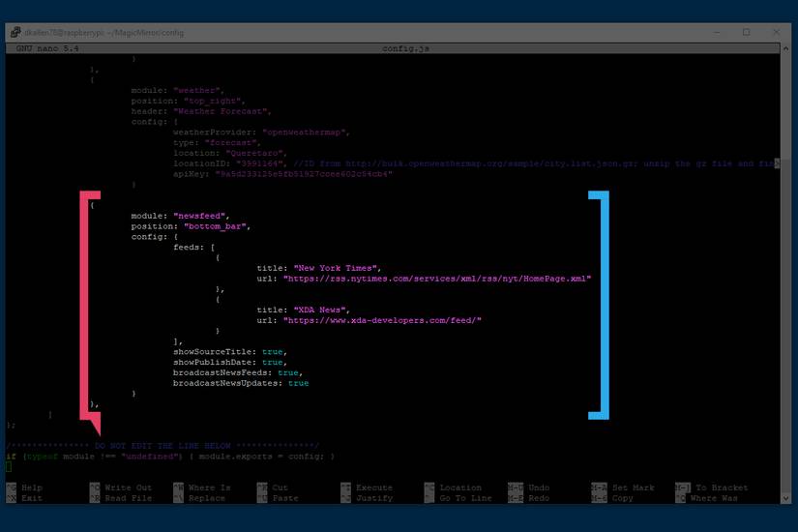The height and width of the screenshot is (532, 798).
Task: Click the 'showSourceTitle: true' line
Action: point(230,352)
